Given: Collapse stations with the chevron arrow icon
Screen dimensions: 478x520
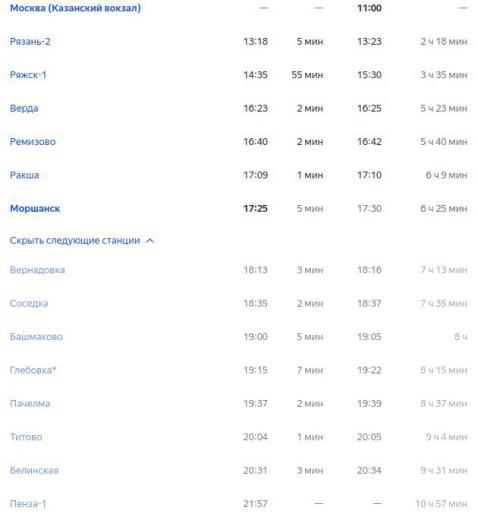Looking at the screenshot, I should 150,241.
